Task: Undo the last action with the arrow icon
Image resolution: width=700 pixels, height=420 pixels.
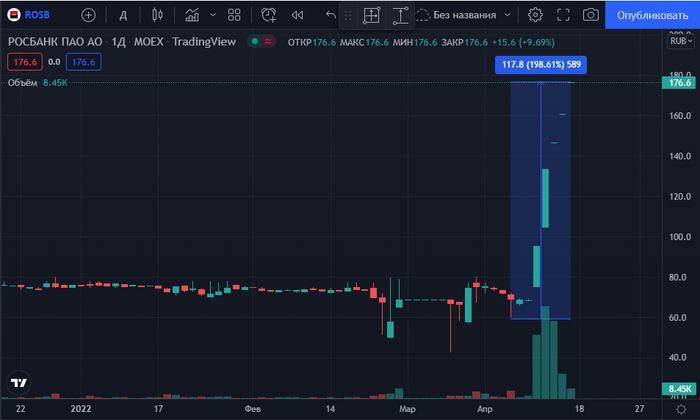Action: tap(331, 15)
